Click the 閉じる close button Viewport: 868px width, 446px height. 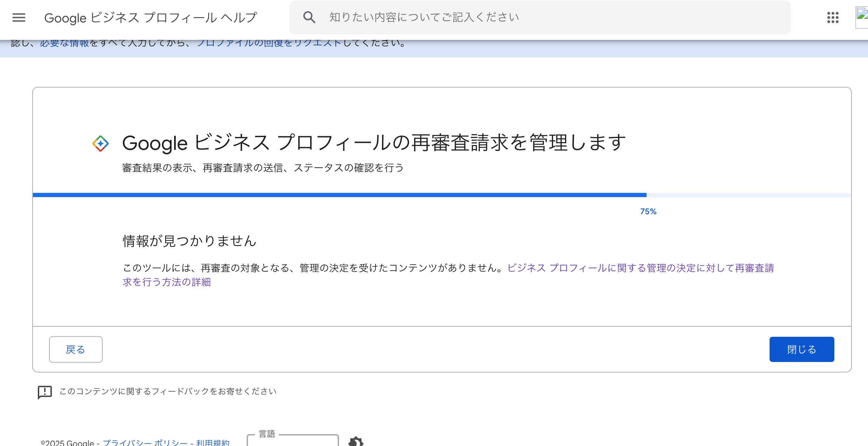point(802,349)
